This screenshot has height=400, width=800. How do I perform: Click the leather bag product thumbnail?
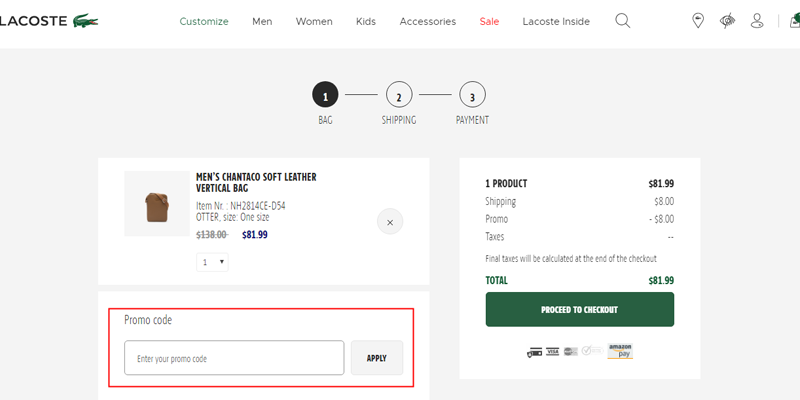click(x=157, y=204)
